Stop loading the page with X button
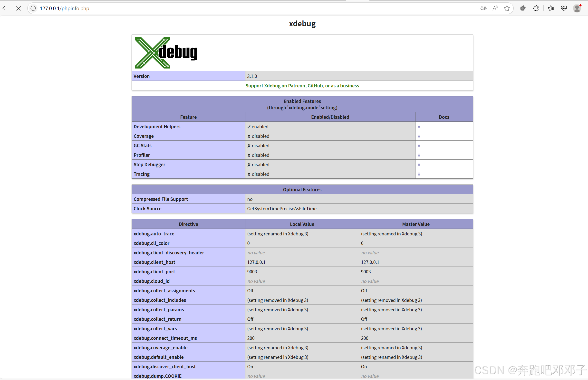 pos(19,8)
